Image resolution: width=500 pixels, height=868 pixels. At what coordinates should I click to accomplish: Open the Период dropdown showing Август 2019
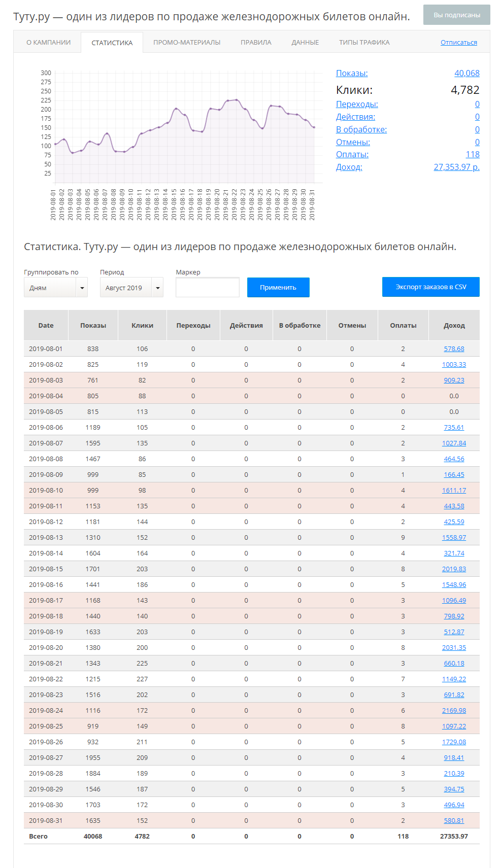[x=131, y=288]
